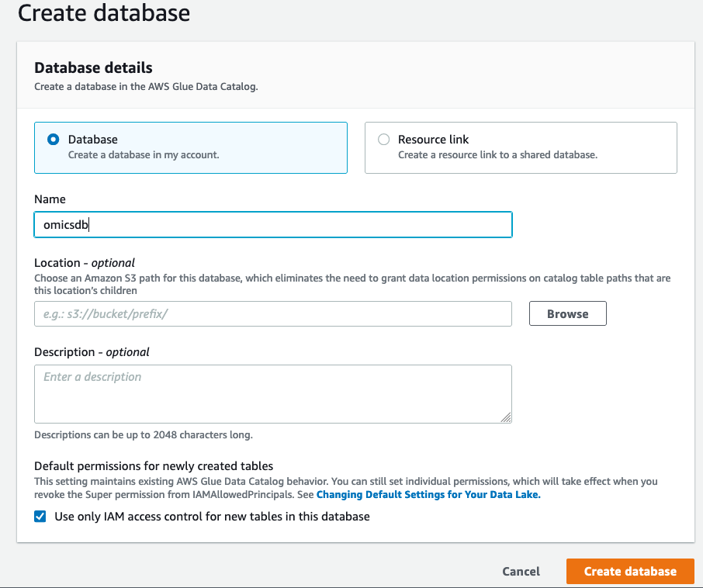Select the Resource link radio button
The height and width of the screenshot is (588, 703).
click(x=383, y=140)
